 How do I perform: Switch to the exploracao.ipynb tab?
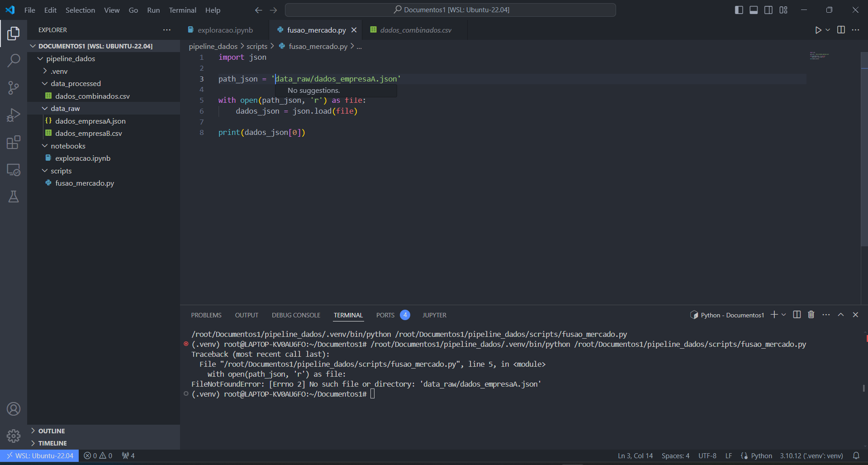[225, 30]
